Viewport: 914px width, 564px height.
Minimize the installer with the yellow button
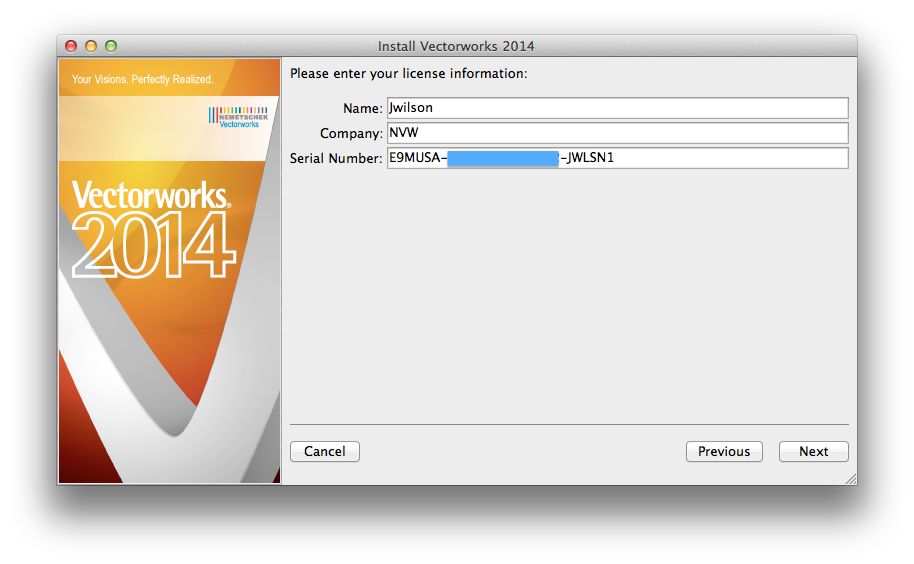[91, 46]
